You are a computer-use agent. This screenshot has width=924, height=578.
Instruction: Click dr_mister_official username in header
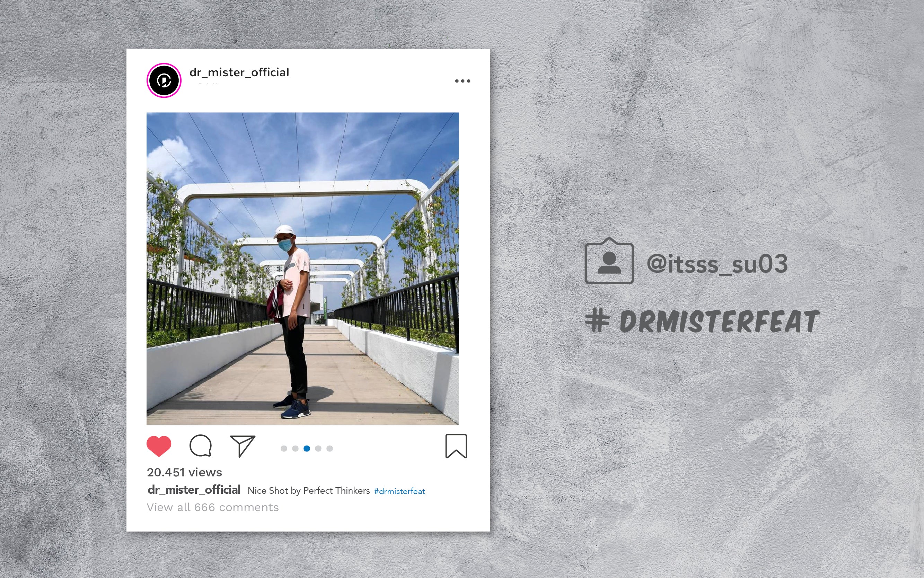click(x=239, y=72)
